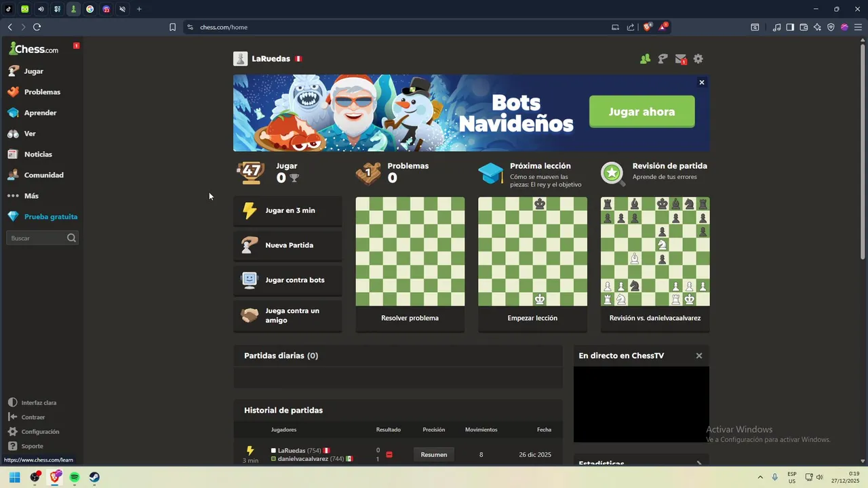
Task: Click the share icon in address bar
Action: [631, 27]
